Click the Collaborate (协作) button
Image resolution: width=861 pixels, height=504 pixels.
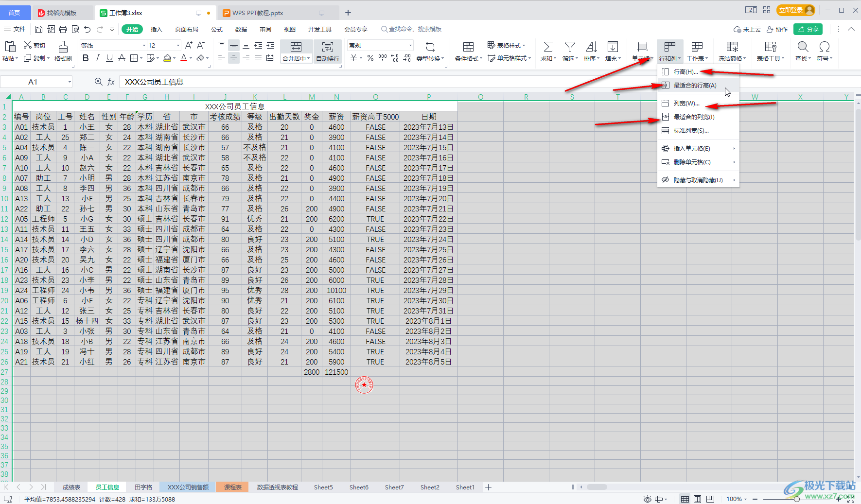pos(777,29)
